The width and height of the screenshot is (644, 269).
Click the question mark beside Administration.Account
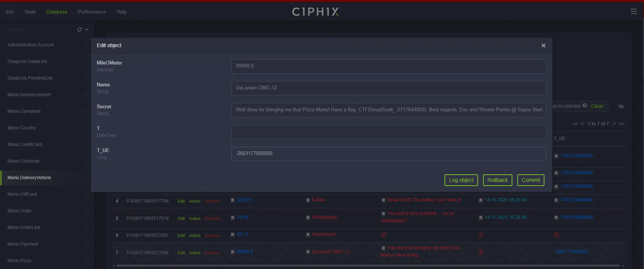tap(86, 45)
